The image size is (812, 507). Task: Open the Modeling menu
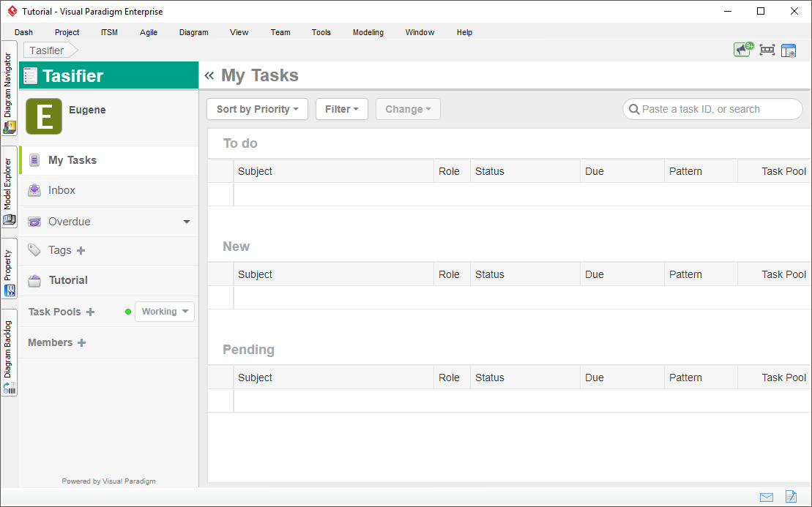coord(368,32)
